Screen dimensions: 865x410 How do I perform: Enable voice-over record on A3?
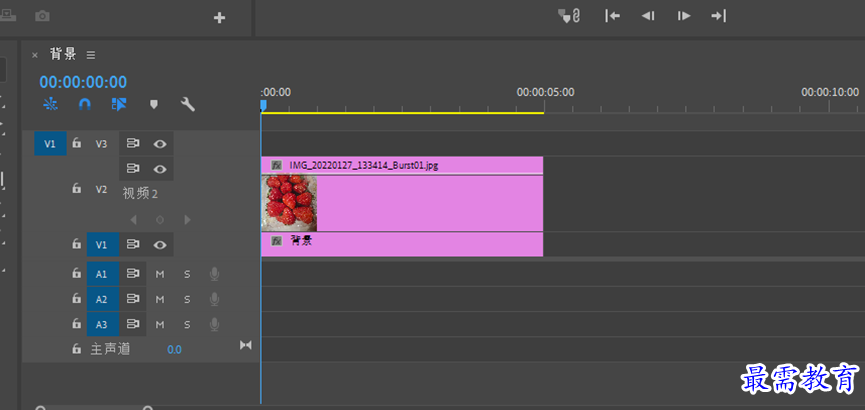point(214,324)
